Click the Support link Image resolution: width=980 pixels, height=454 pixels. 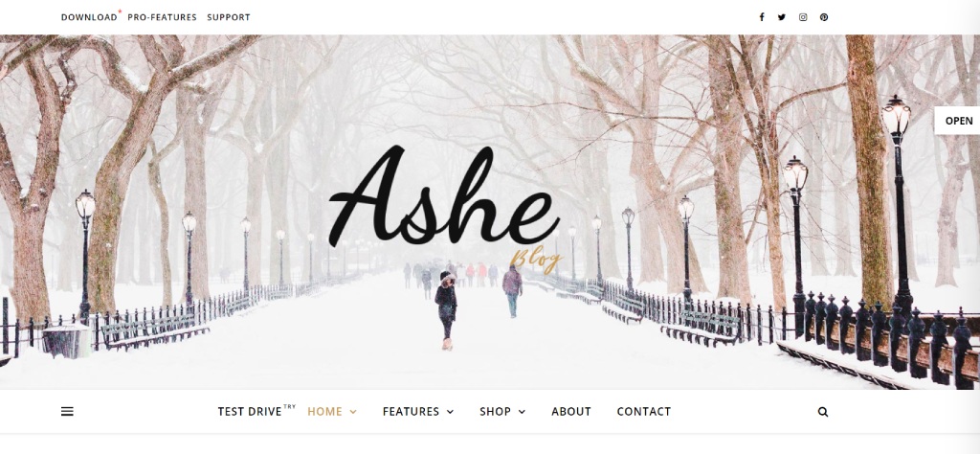[228, 17]
